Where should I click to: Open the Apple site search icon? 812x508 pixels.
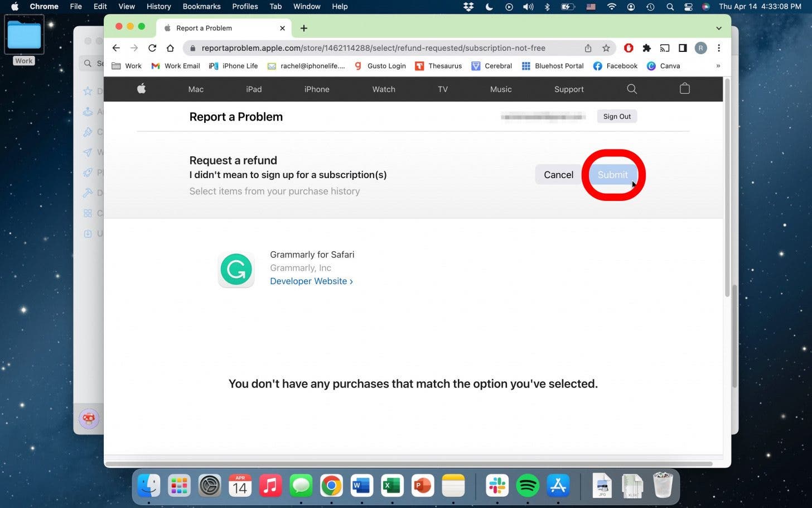point(631,89)
